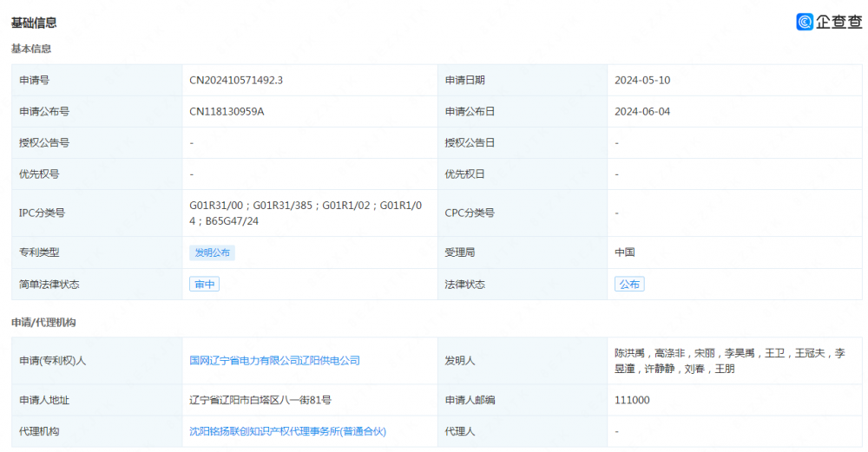Click the 代理机构 label cell
The image size is (868, 452).
(97, 431)
